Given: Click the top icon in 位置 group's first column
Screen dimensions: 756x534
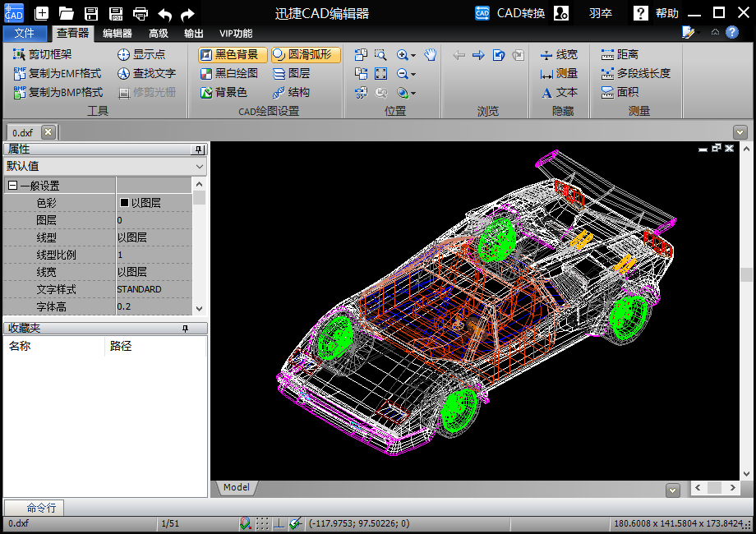Looking at the screenshot, I should click(361, 54).
